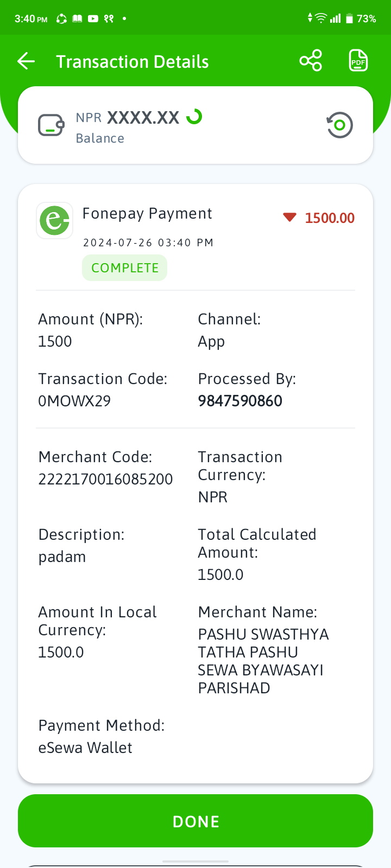Click the DONE button
The image size is (391, 868).
click(x=195, y=821)
